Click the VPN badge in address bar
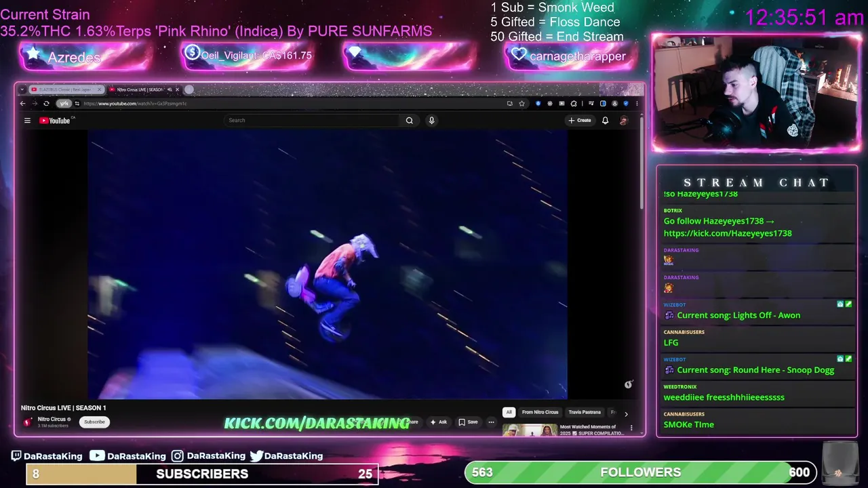Viewport: 868px width, 488px height. [64, 104]
